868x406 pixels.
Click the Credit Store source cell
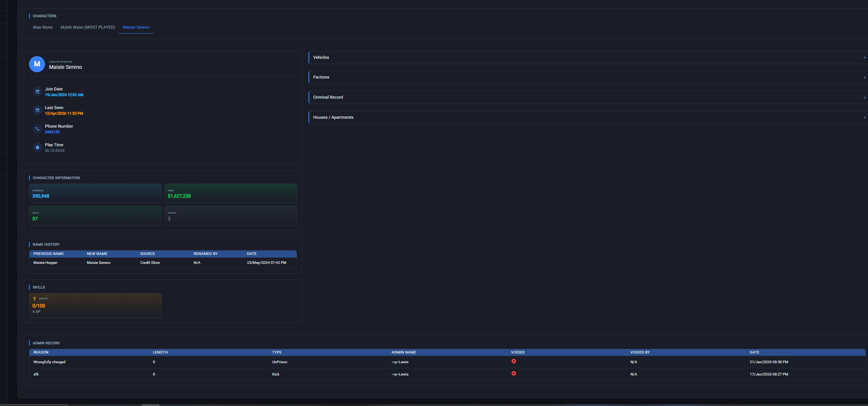[150, 263]
